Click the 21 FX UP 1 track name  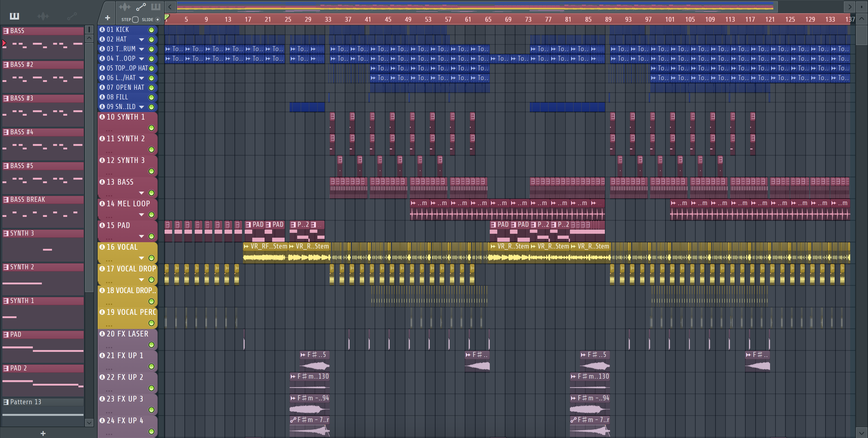(125, 355)
